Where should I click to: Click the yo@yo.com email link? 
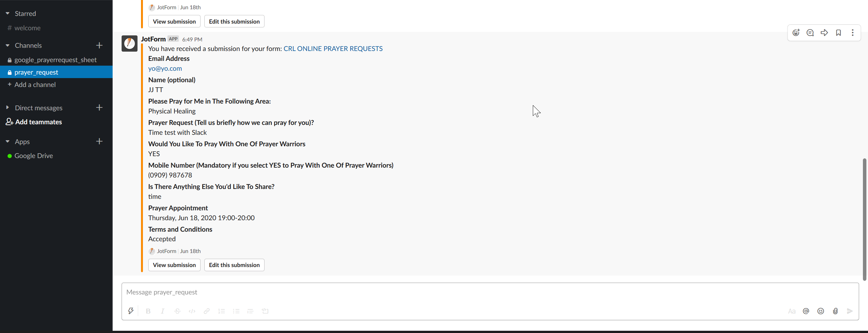(x=165, y=69)
